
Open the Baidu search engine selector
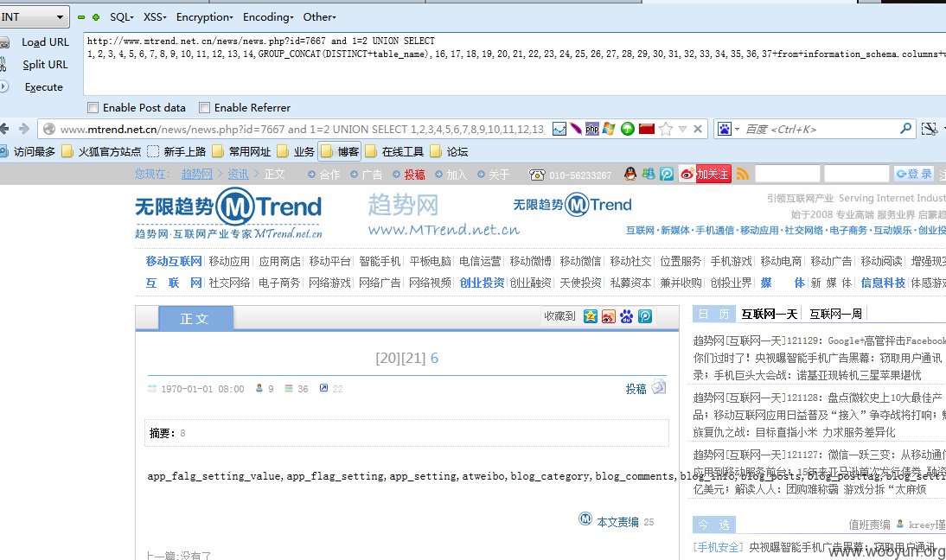click(727, 129)
